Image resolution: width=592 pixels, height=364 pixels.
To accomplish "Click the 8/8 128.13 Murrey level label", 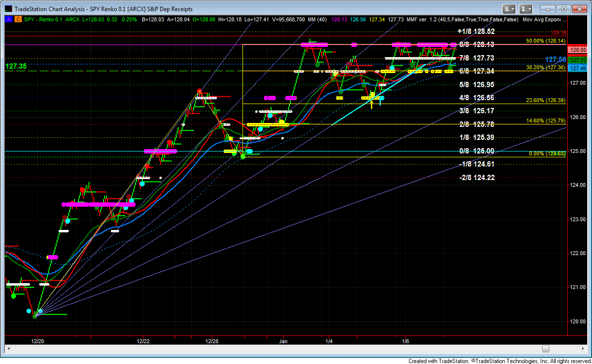I will (477, 45).
